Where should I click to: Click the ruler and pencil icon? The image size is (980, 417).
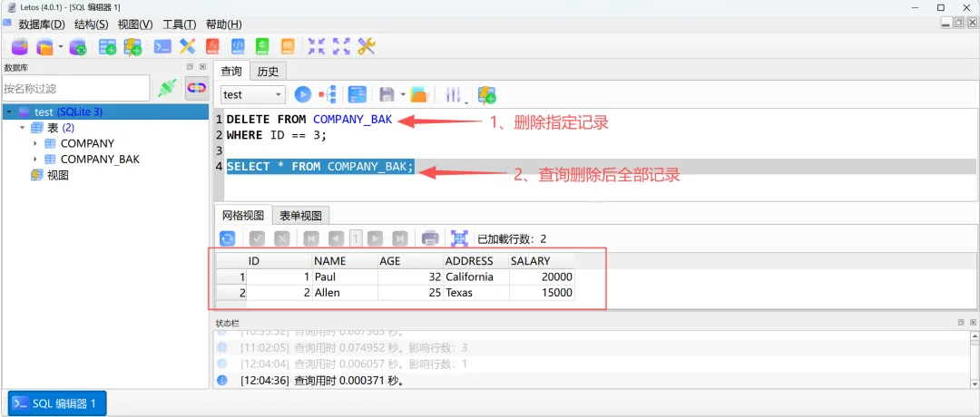[x=188, y=46]
